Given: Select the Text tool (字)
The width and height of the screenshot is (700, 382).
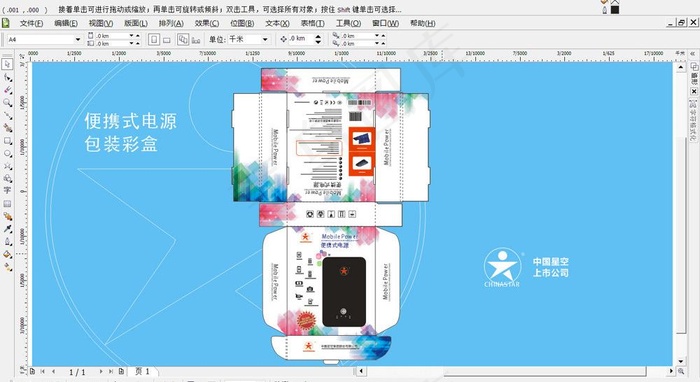Looking at the screenshot, I should 7,191.
